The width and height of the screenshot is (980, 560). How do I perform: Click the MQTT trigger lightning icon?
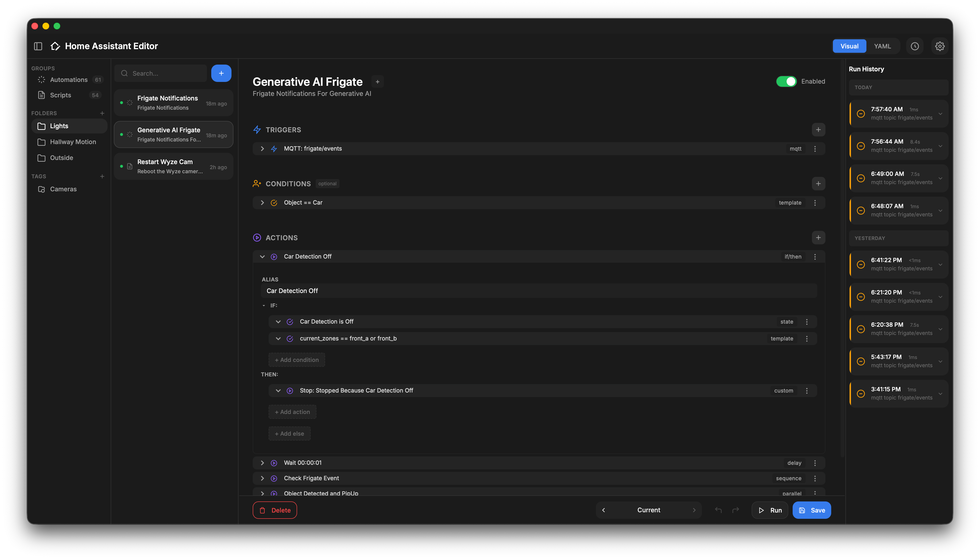(274, 148)
